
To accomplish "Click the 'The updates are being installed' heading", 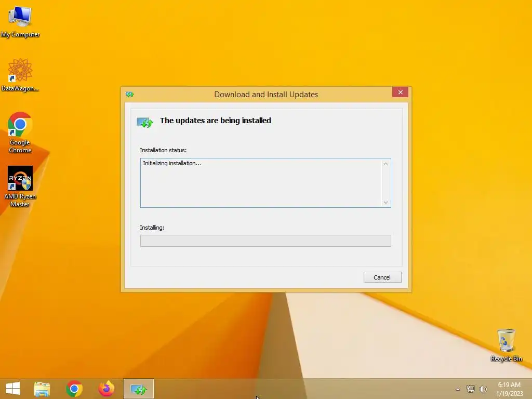I will (x=216, y=121).
